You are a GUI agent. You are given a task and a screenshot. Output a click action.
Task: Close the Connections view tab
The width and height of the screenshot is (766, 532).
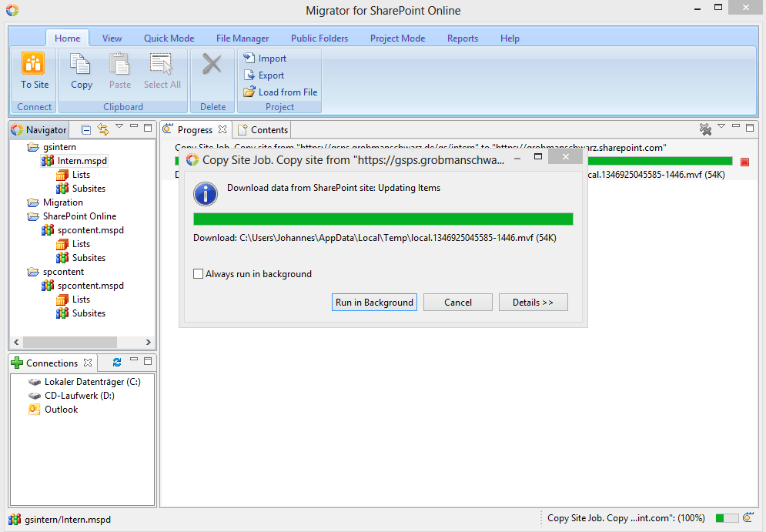click(x=88, y=363)
